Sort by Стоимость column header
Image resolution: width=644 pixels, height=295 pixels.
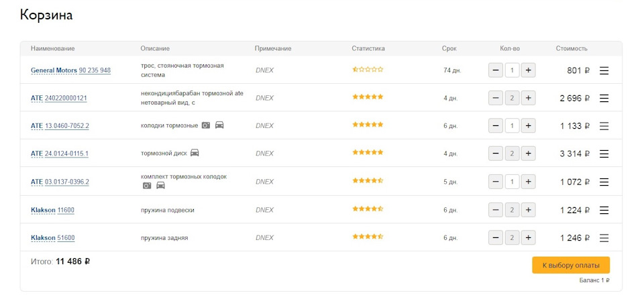coord(571,48)
